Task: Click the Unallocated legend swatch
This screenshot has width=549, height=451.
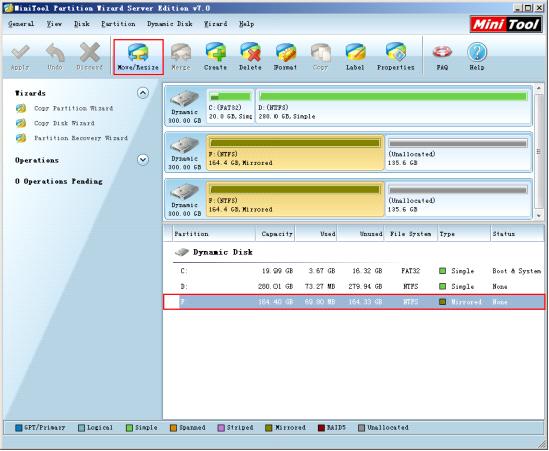Action: point(361,428)
